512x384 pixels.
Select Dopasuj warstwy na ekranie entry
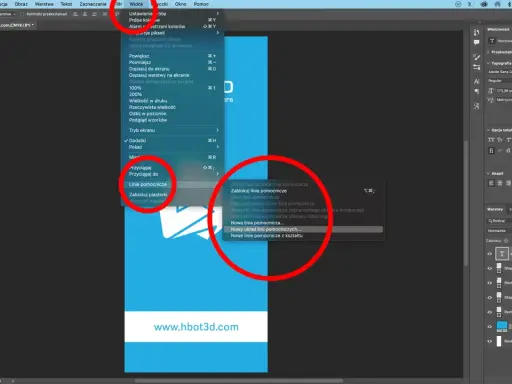tap(172, 75)
